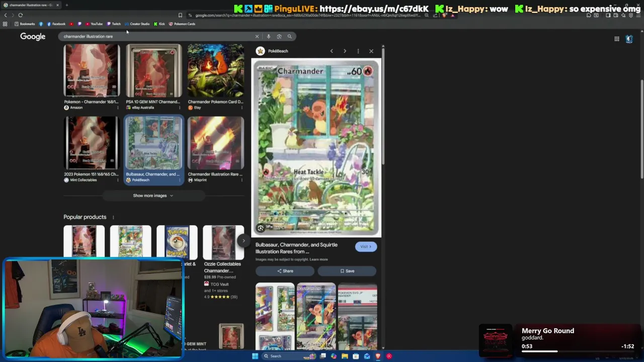Image resolution: width=644 pixels, height=362 pixels.
Task: Open Bookmarks folder in bookmarks bar
Action: coord(25,24)
